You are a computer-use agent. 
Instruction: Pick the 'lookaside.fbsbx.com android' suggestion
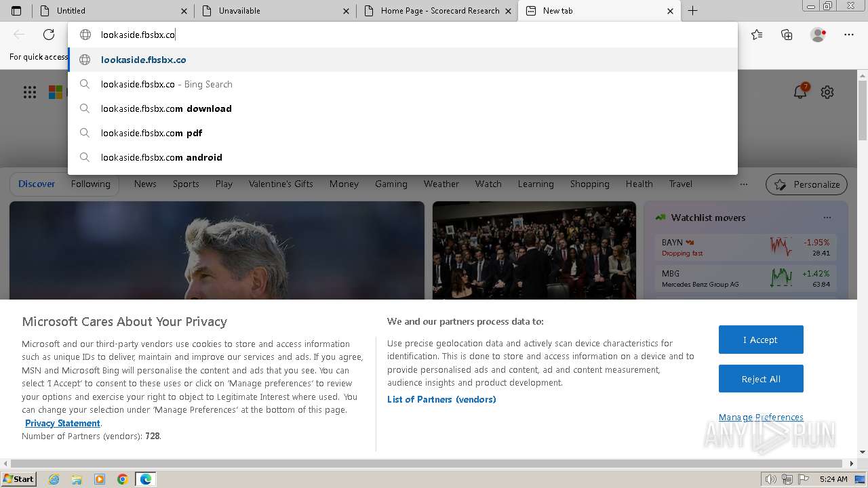(403, 157)
